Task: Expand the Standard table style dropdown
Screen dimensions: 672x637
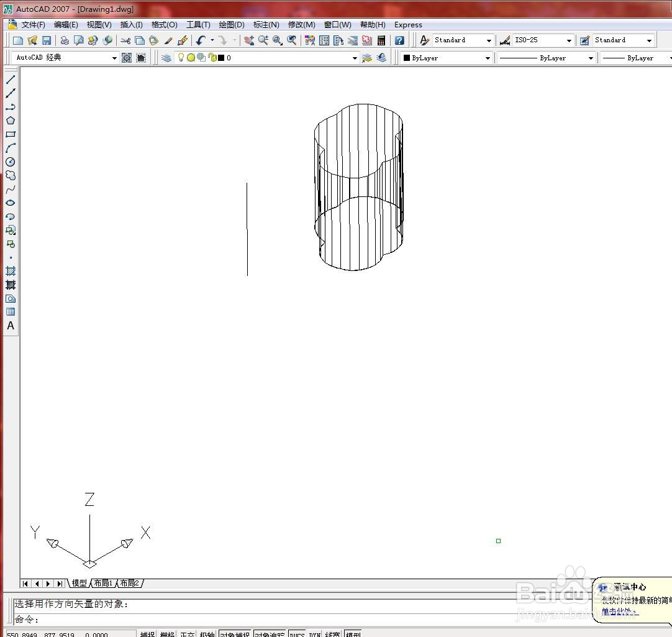Action: click(649, 40)
